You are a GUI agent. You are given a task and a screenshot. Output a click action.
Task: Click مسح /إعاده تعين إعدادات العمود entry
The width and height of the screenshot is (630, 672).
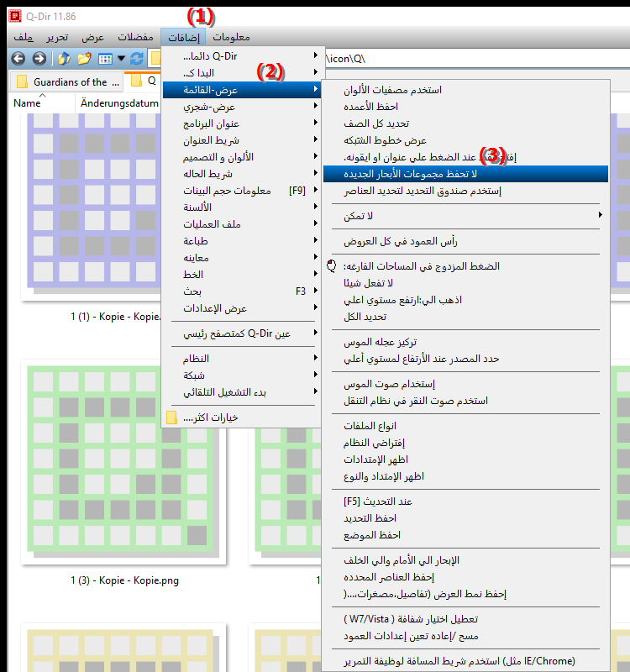tap(465, 636)
